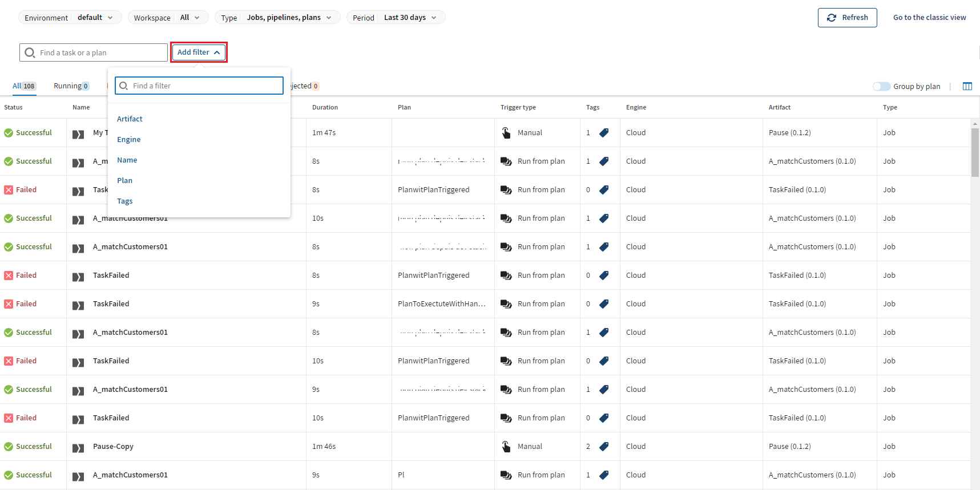
Task: Open the Type Jobs, pipelines, plans dropdown
Action: [277, 18]
